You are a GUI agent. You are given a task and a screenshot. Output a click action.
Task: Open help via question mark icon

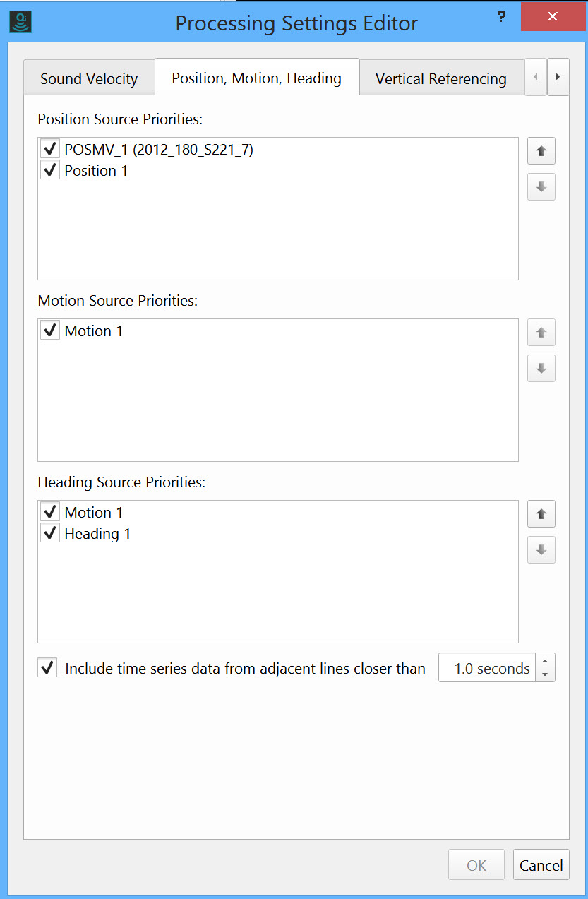(501, 17)
